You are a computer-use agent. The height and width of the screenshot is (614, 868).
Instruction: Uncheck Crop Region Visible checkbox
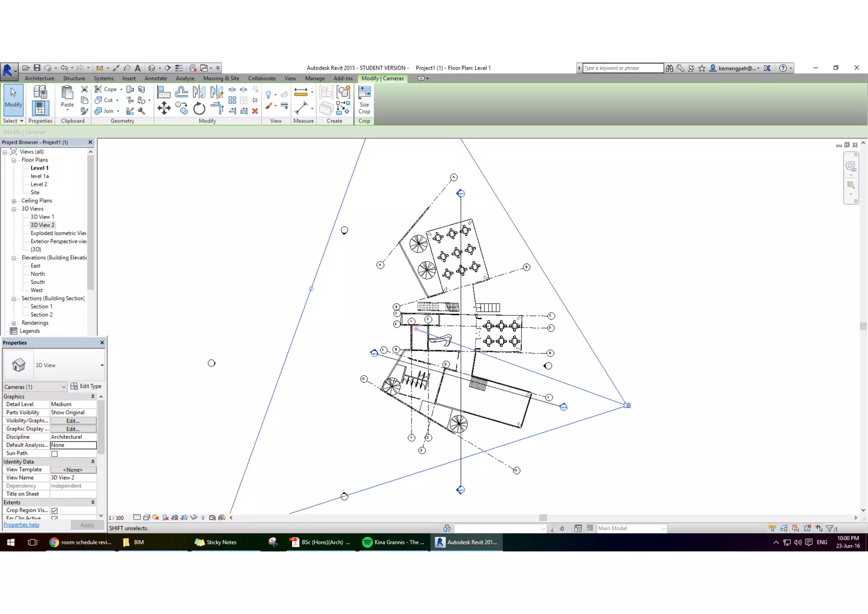55,511
